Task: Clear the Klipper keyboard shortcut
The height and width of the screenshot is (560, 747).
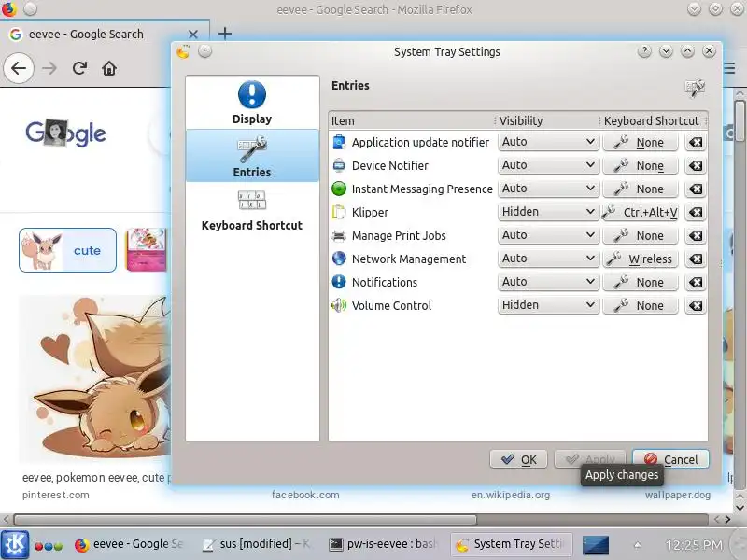Action: click(x=696, y=213)
